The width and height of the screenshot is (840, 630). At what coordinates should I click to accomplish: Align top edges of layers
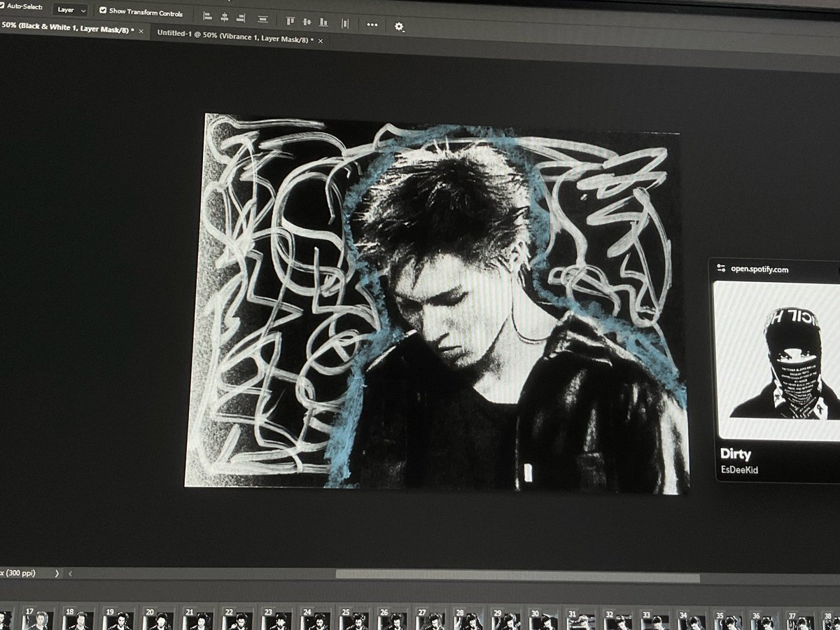pos(290,21)
